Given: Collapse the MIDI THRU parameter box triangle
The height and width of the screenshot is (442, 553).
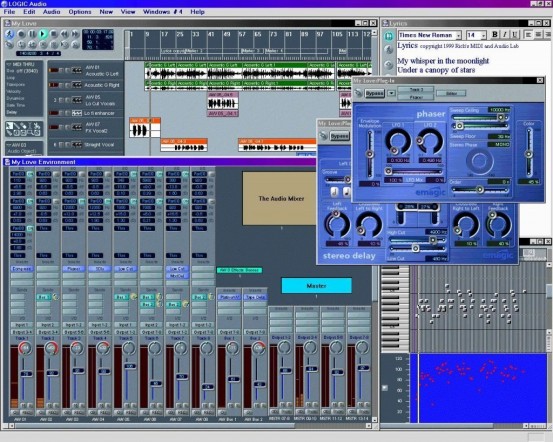Looking at the screenshot, I should click(x=9, y=65).
